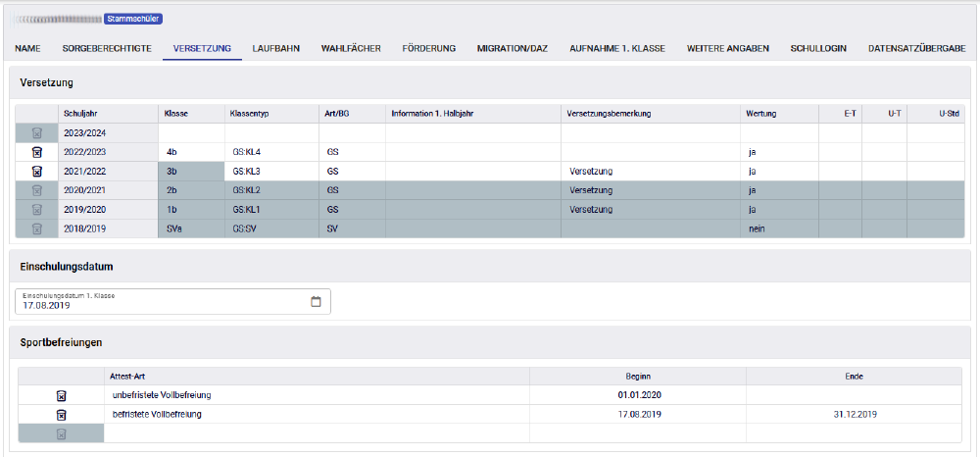Remove the befristete Vollbefreiung entry
The height and width of the screenshot is (457, 980).
point(61,415)
